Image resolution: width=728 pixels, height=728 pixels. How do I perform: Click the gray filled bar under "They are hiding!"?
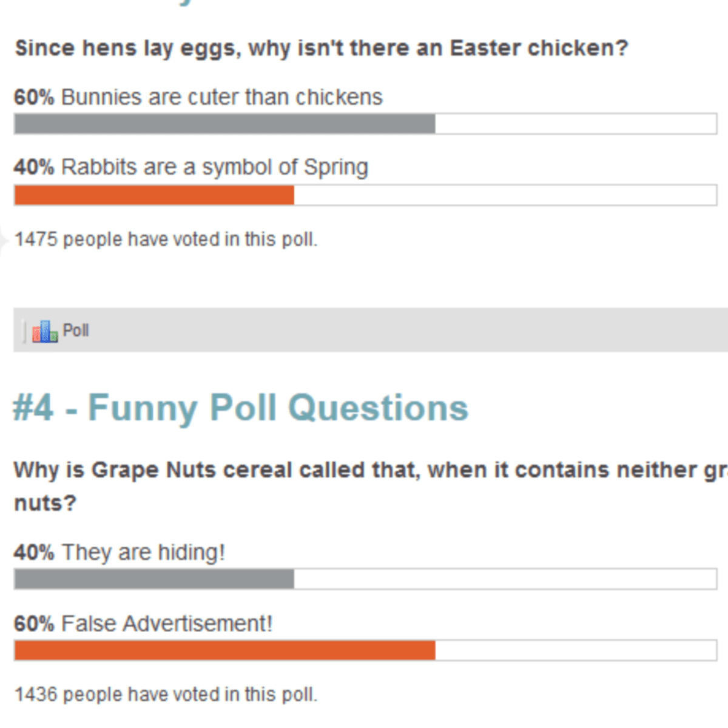click(154, 579)
